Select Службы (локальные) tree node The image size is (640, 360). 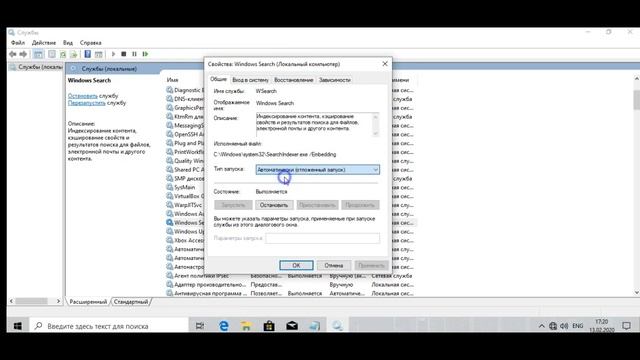pyautogui.click(x=36, y=67)
